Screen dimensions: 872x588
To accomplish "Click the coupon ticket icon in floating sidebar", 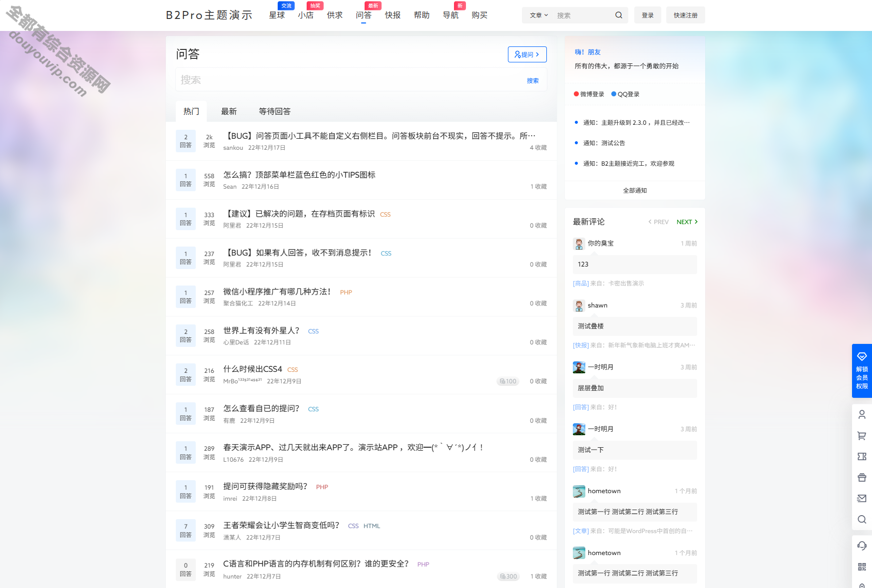I will 862,457.
